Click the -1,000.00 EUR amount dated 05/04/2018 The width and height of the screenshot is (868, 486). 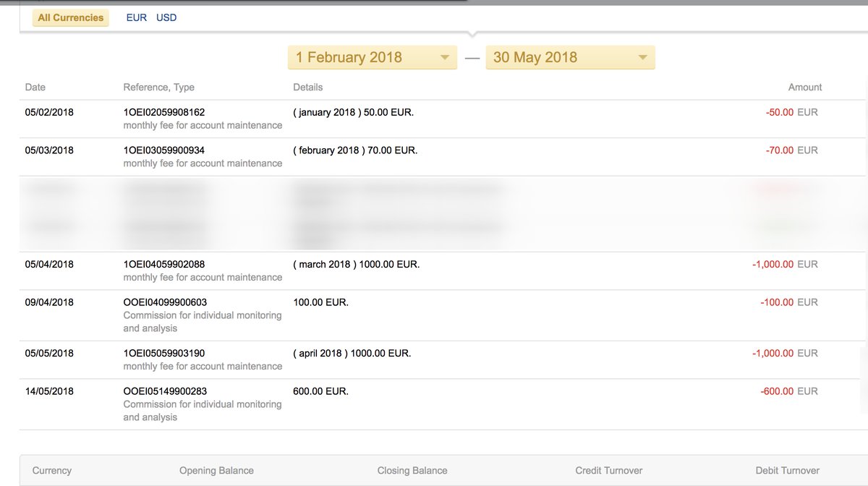(786, 264)
